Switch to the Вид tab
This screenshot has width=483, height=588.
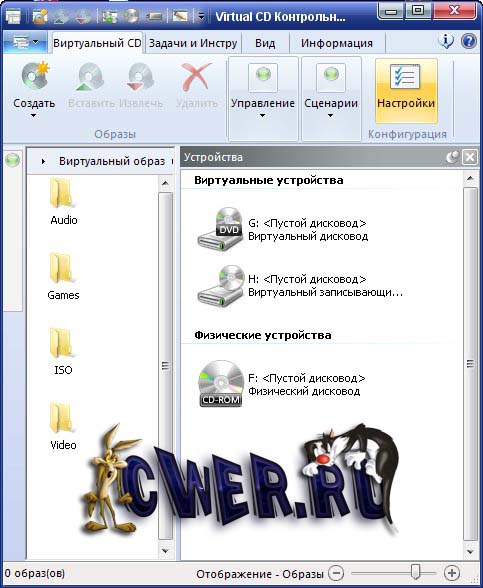265,43
